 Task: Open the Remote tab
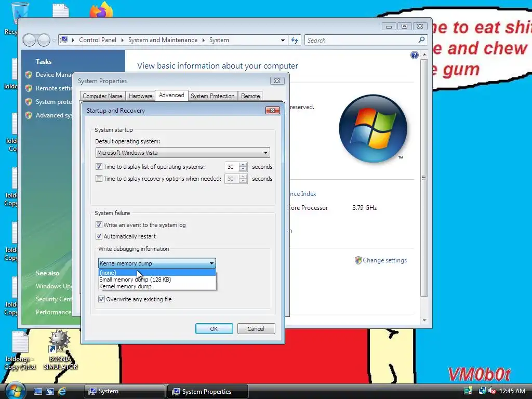(x=250, y=96)
